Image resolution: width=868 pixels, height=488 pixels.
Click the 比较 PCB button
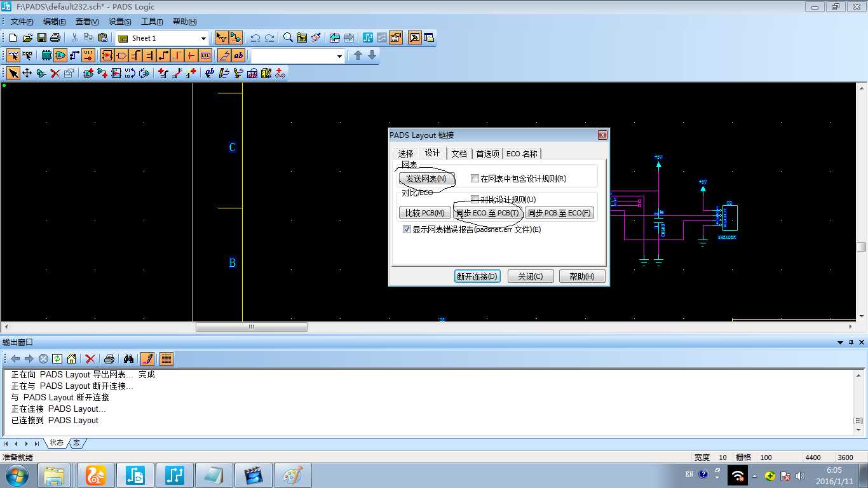[x=425, y=213]
